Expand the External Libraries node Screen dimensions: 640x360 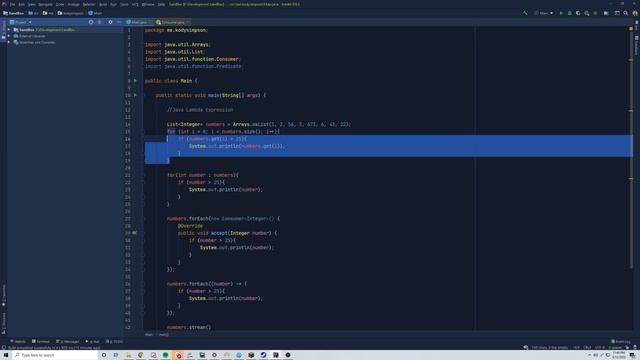9,36
